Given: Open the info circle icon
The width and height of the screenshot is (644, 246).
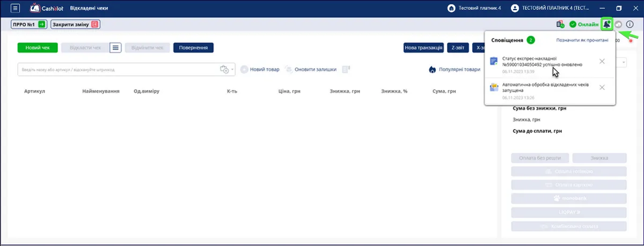Looking at the screenshot, I should 630,24.
